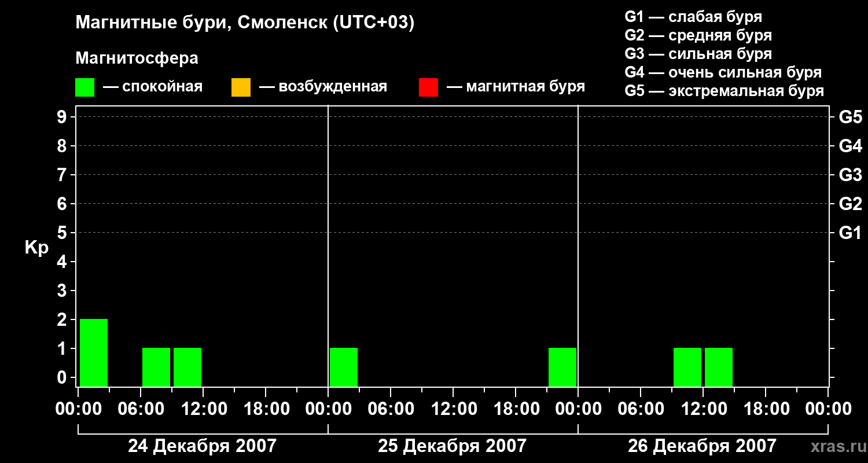Click the 'Магнитосфера' heading

[x=137, y=58]
